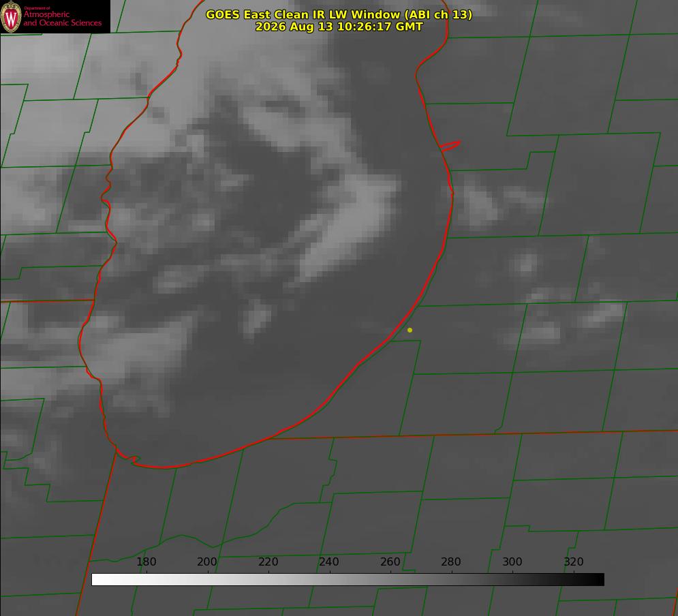Image resolution: width=678 pixels, height=616 pixels.
Task: Click the 180 label on the colorbar
Action: [x=146, y=561]
